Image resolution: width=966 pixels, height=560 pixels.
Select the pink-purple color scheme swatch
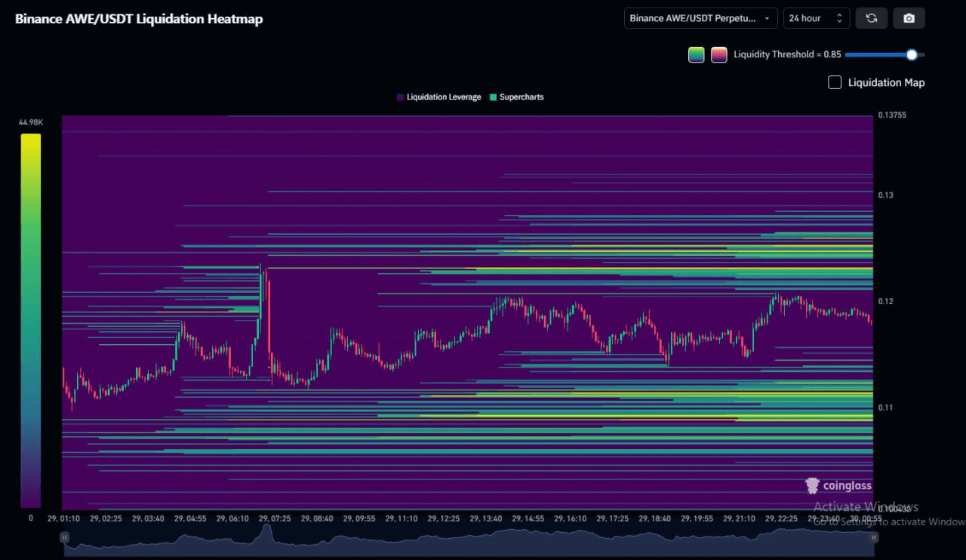[718, 54]
